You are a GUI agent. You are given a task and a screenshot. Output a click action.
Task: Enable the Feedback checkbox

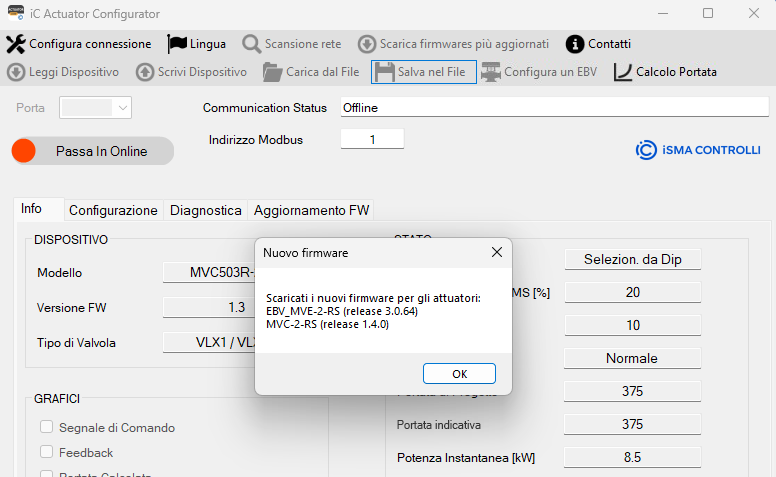pyautogui.click(x=47, y=452)
